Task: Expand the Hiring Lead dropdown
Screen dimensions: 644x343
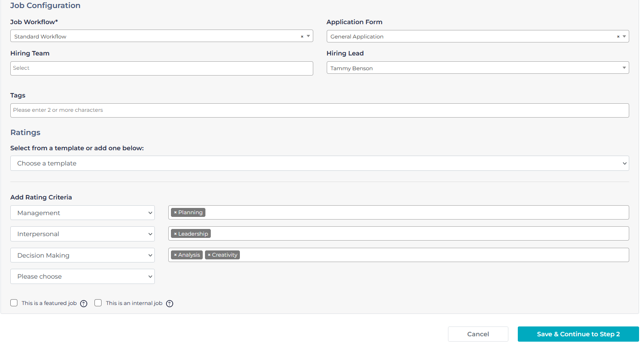Action: point(478,68)
